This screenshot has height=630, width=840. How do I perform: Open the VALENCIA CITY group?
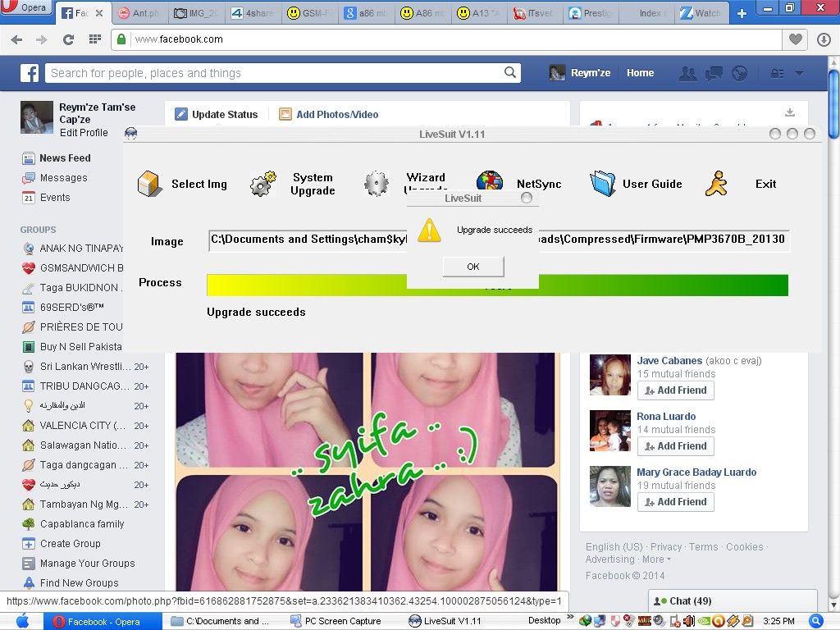tap(84, 426)
